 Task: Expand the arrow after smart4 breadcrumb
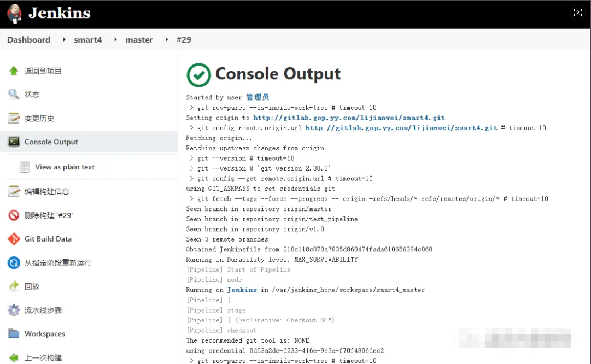[x=115, y=39]
